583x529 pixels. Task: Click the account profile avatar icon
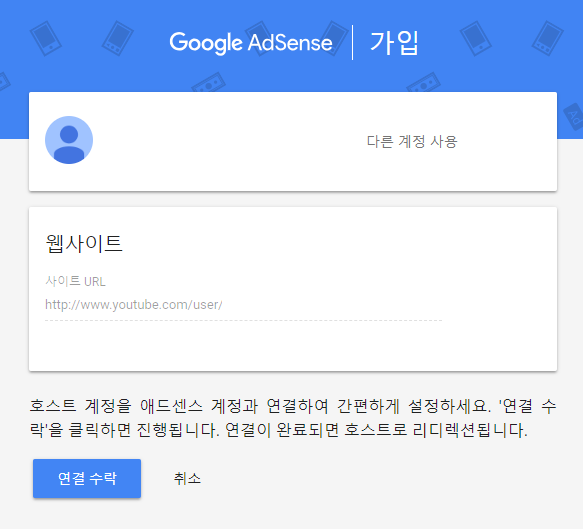(69, 140)
